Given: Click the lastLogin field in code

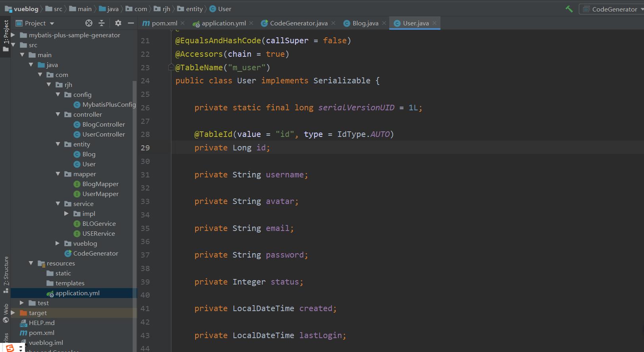Looking at the screenshot, I should [x=321, y=335].
